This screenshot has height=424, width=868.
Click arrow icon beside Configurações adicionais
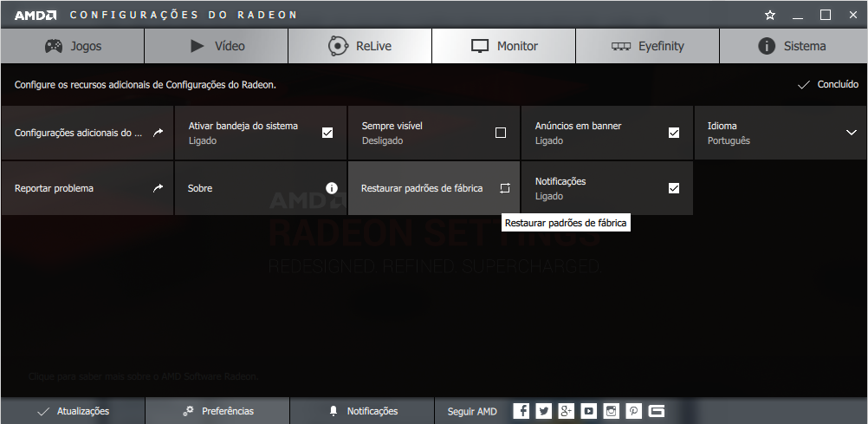(159, 133)
